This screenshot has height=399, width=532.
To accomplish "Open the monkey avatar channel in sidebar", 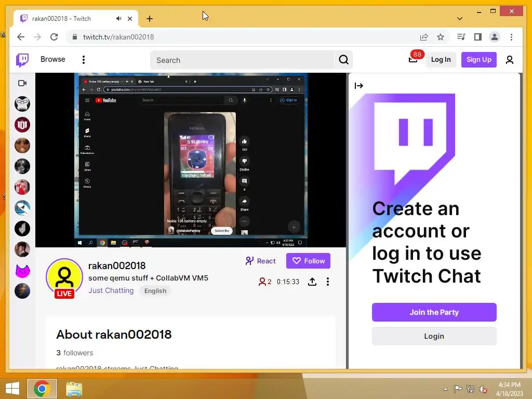I will [22, 104].
